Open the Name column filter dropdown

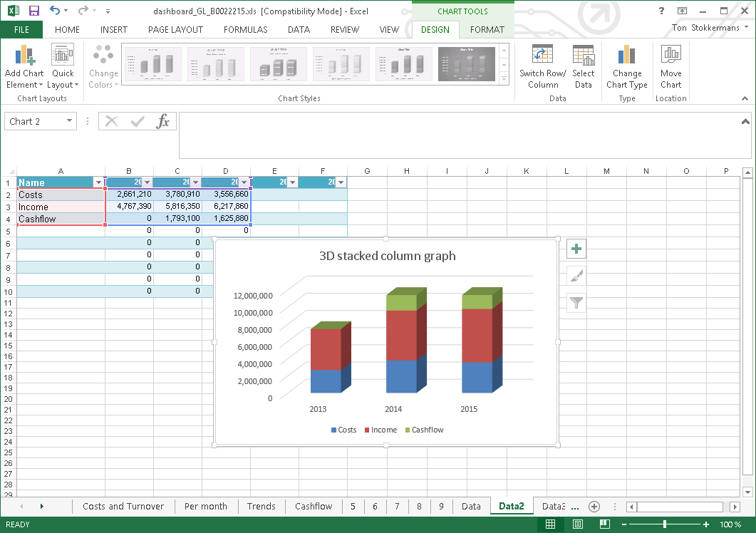(x=98, y=182)
